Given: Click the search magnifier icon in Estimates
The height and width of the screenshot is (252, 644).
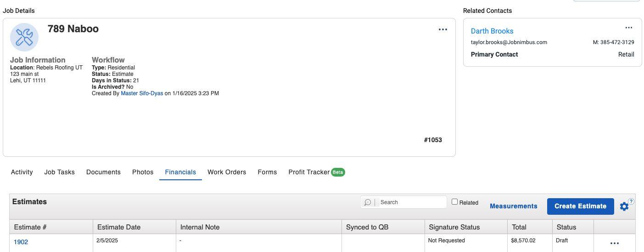Looking at the screenshot, I should pyautogui.click(x=368, y=202).
